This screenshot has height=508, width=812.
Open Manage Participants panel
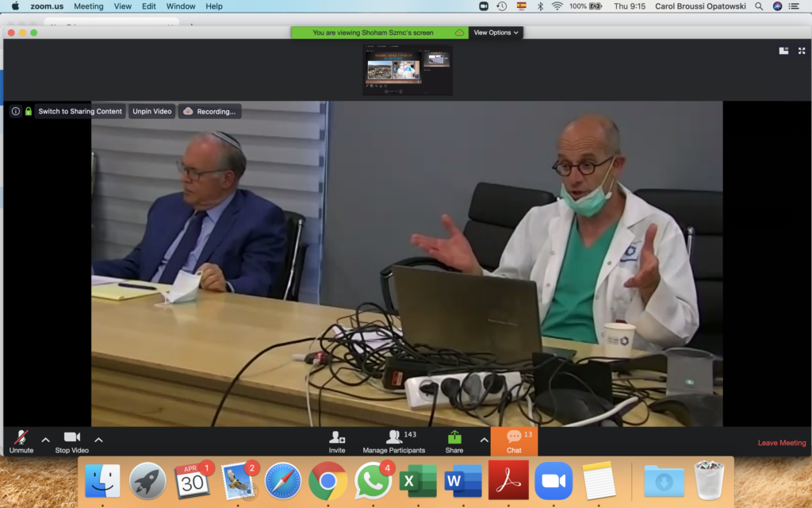[393, 441]
